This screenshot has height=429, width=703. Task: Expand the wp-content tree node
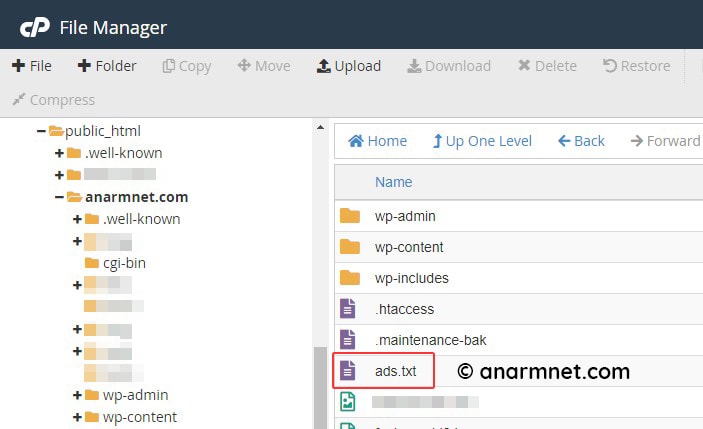(x=78, y=417)
